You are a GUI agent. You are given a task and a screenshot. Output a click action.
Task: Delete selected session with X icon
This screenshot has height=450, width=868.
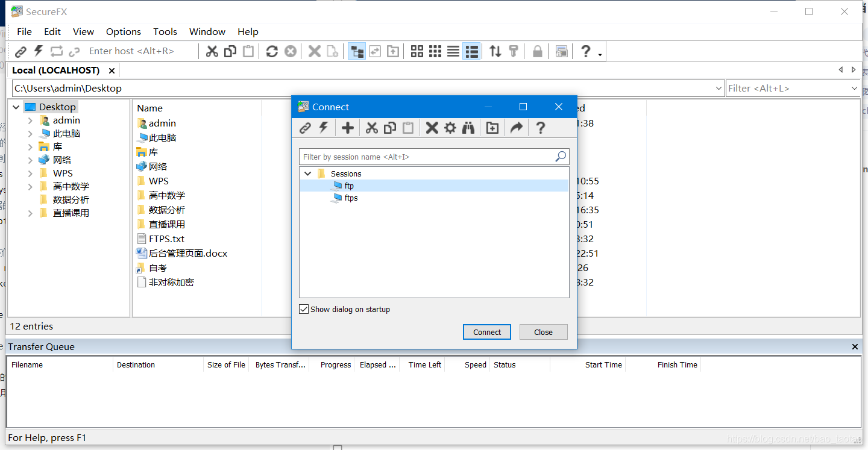tap(432, 128)
